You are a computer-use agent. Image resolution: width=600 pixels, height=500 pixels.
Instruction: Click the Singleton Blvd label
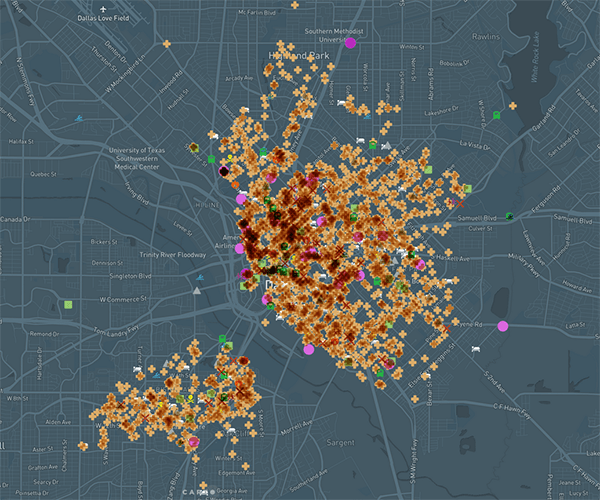[x=130, y=276]
